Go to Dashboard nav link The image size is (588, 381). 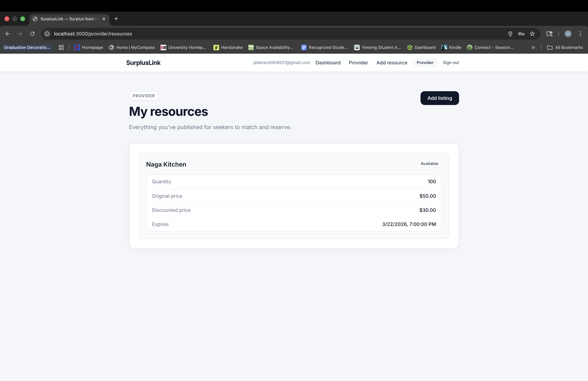pyautogui.click(x=328, y=62)
